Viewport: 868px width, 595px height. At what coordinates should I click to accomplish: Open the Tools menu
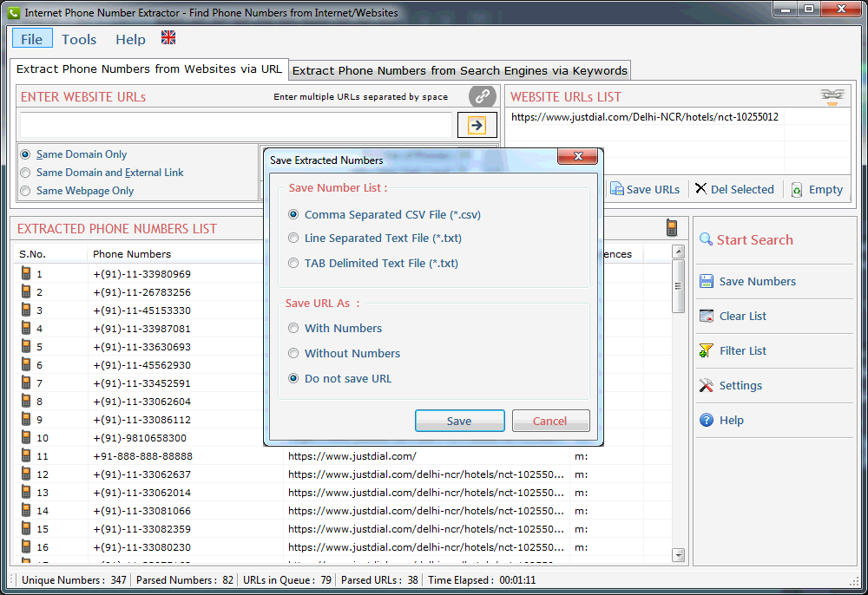[x=79, y=39]
